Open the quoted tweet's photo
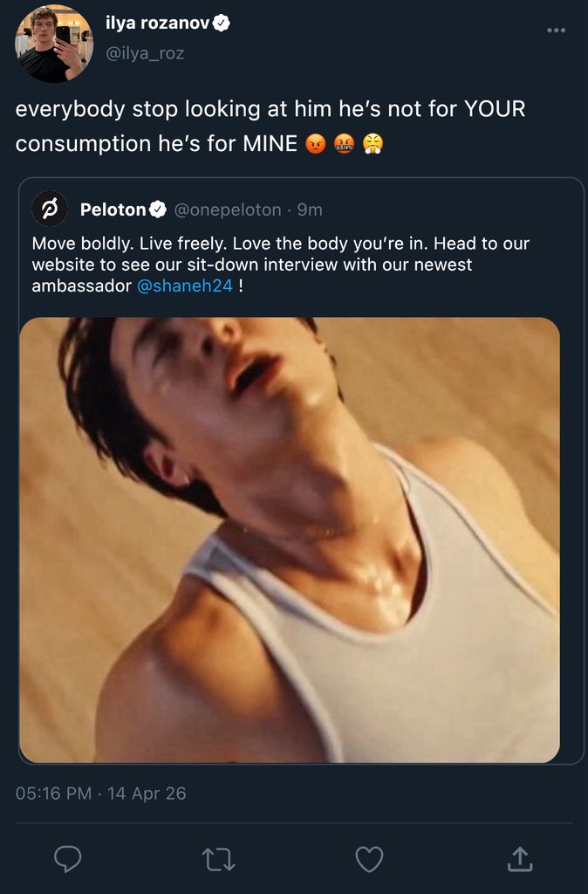Screen dimensions: 588x894 tap(290, 540)
